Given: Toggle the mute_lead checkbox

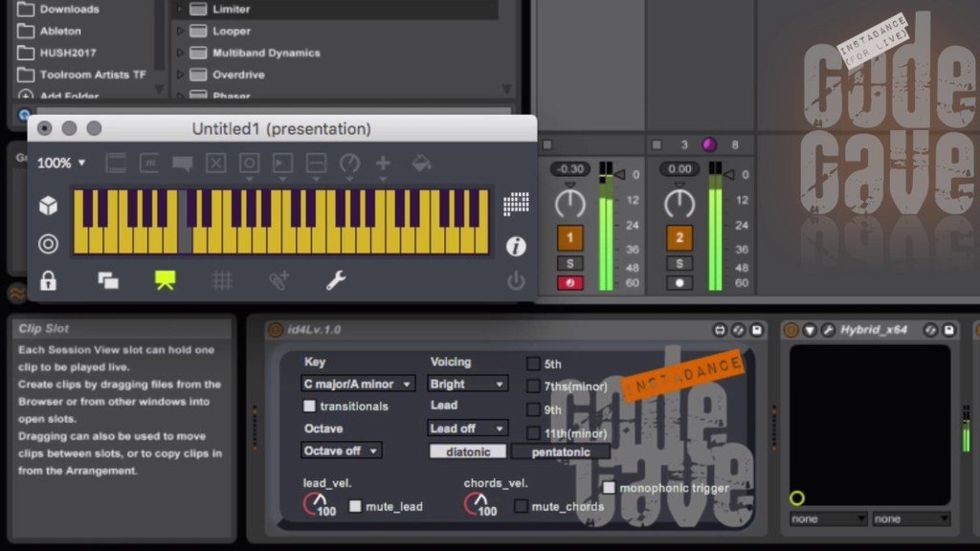Looking at the screenshot, I should (355, 506).
